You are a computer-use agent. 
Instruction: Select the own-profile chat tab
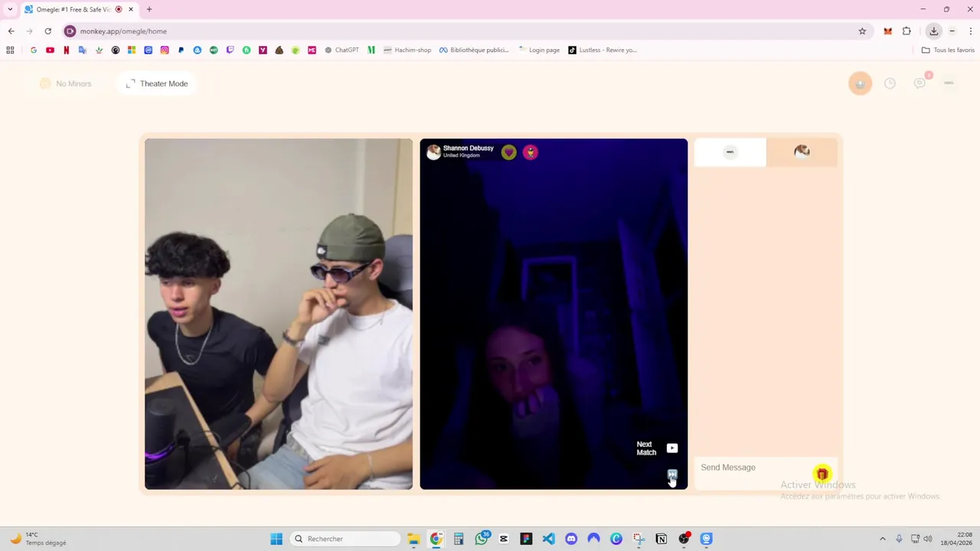[730, 152]
